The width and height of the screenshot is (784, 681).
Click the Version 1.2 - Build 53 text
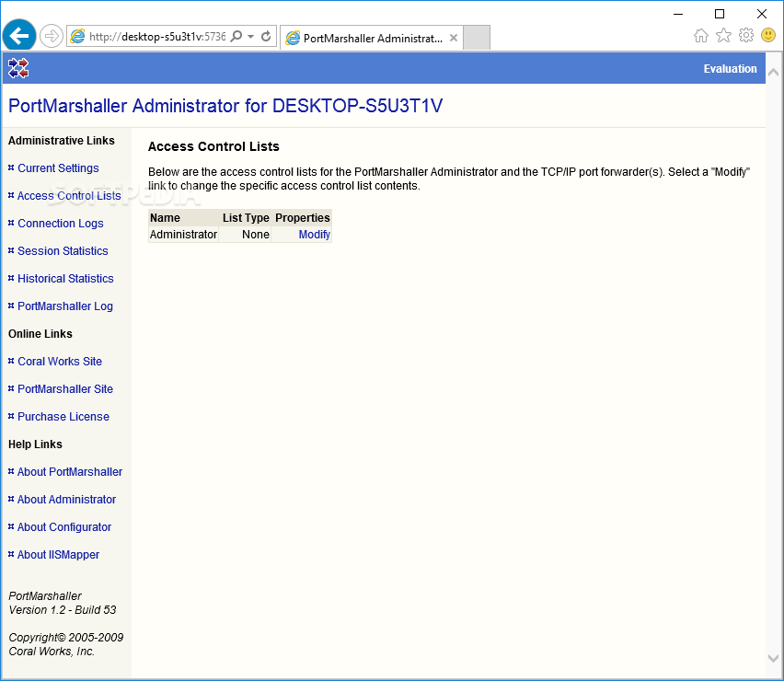coord(63,609)
